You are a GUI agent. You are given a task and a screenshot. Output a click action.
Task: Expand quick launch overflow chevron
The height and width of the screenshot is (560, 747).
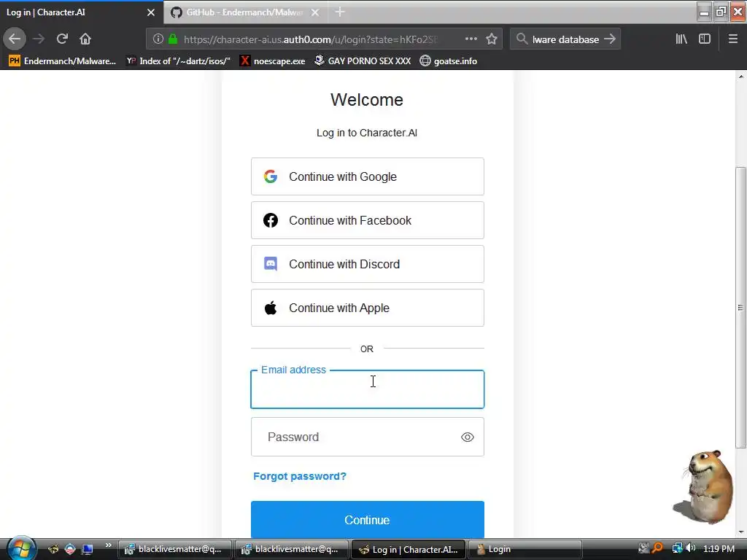[109, 545]
